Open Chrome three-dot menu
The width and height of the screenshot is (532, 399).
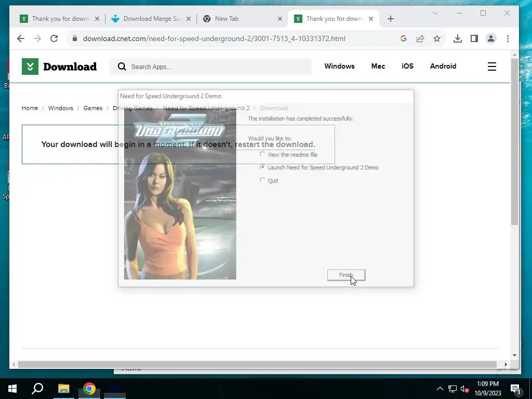click(508, 38)
